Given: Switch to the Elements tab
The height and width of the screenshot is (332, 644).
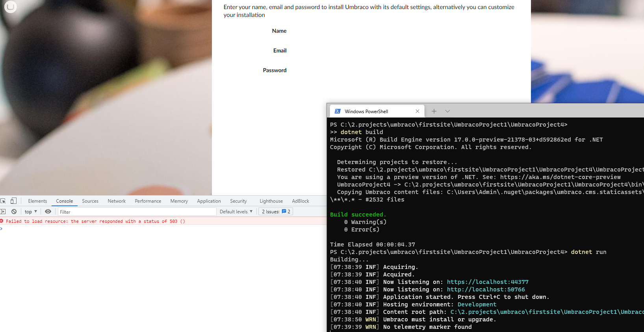Looking at the screenshot, I should (37, 201).
